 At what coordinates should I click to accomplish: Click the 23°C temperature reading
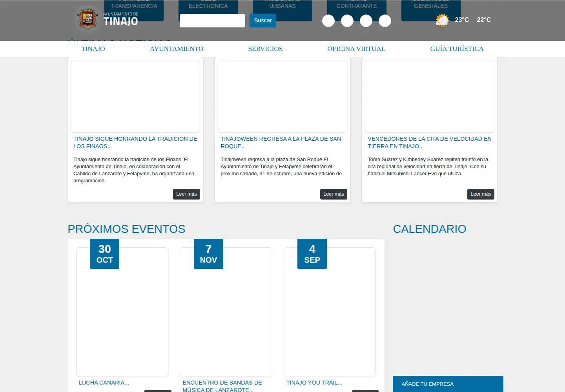(x=462, y=20)
